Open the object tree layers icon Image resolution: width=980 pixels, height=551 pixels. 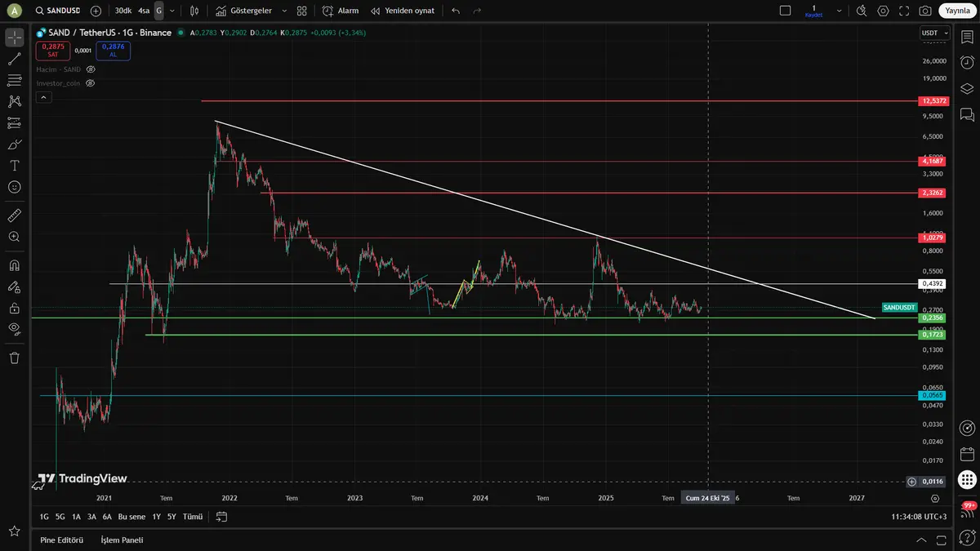[967, 88]
